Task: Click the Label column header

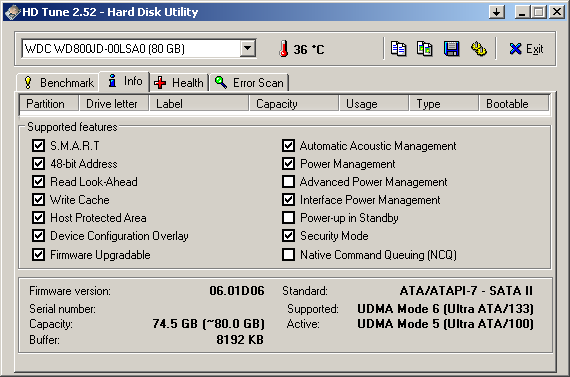Action: tap(199, 104)
